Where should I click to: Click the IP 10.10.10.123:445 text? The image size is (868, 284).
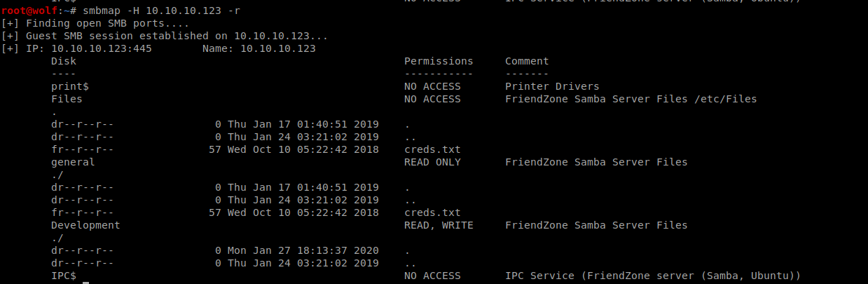(x=88, y=48)
